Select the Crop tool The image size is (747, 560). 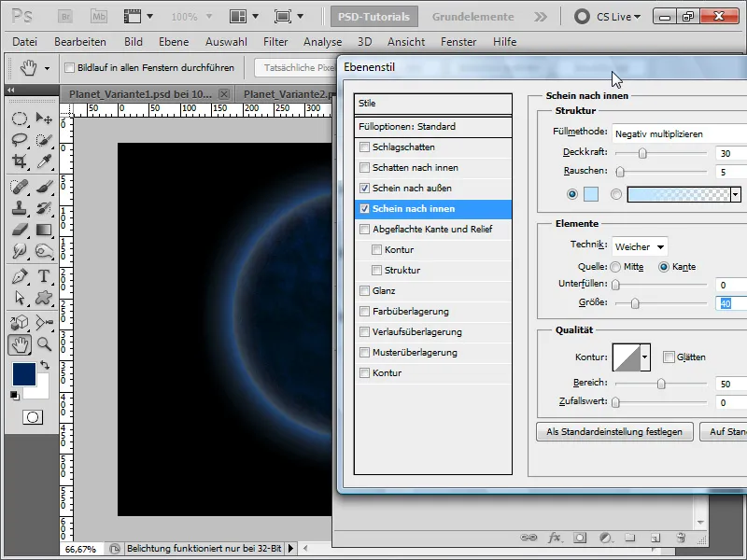pyautogui.click(x=19, y=161)
